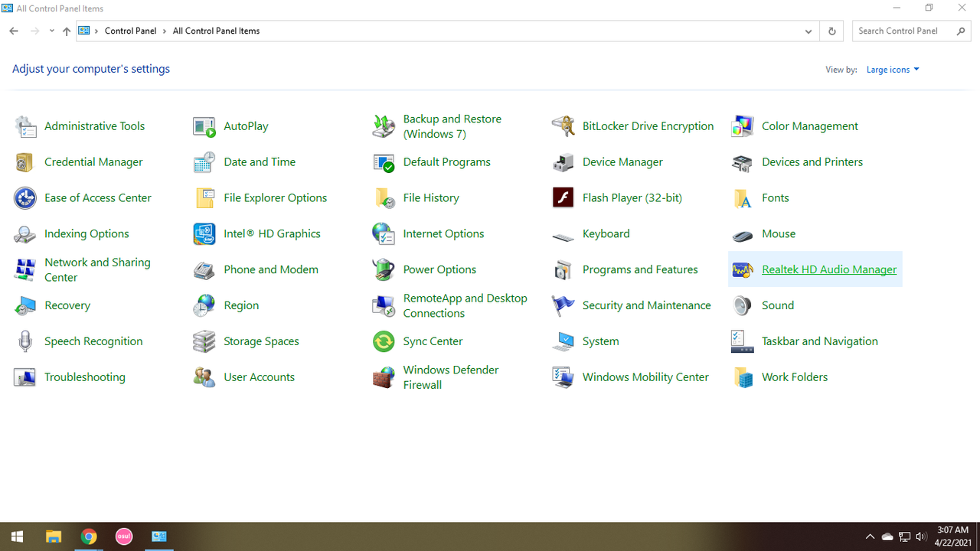
Task: Expand the address bar history dropdown
Action: pos(808,31)
